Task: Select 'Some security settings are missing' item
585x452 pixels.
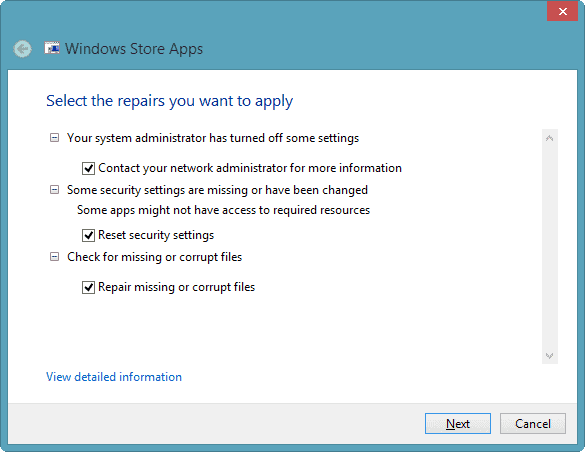Action: click(217, 190)
